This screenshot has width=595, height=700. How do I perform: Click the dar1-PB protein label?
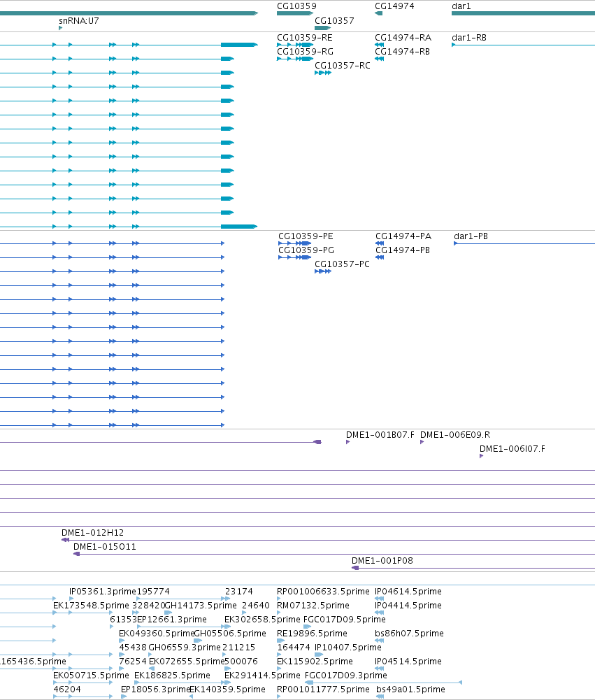(x=471, y=236)
